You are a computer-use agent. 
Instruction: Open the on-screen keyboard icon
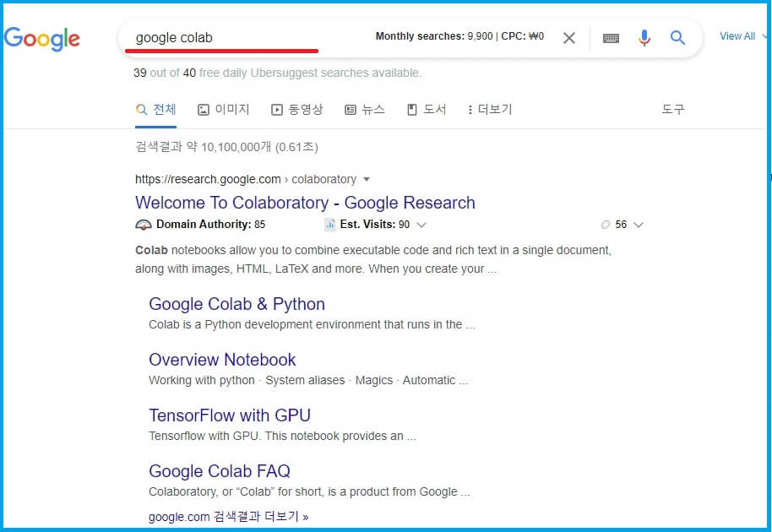[611, 38]
